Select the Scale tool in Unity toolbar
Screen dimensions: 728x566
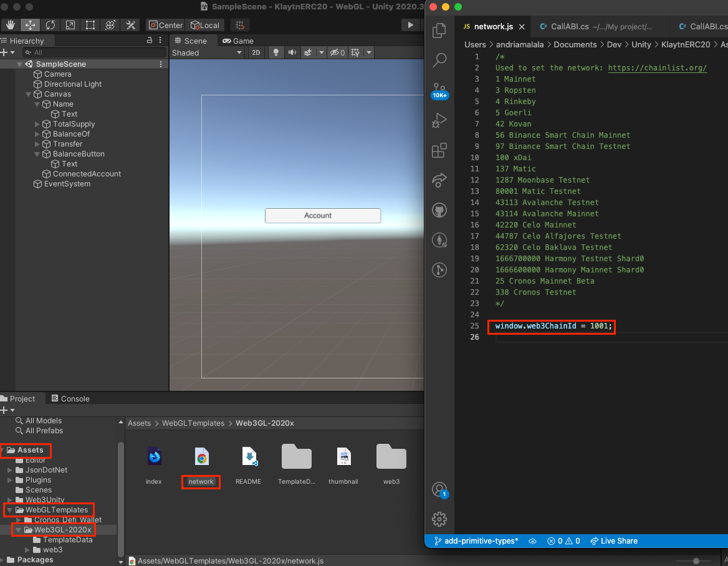(x=70, y=25)
